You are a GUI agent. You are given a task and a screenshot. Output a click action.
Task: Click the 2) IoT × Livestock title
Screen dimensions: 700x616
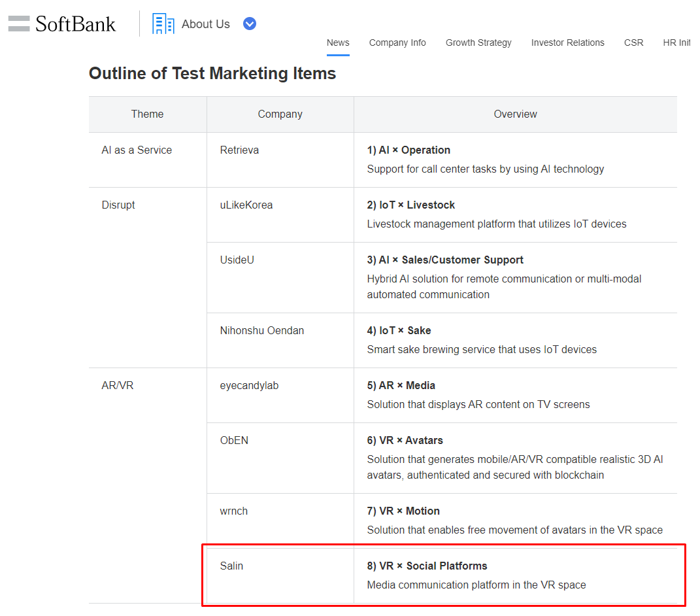pos(410,205)
